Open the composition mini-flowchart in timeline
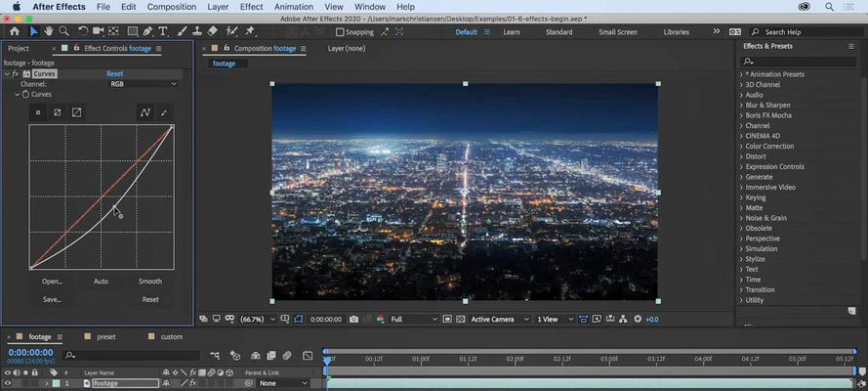This screenshot has height=391, width=868. coord(214,356)
